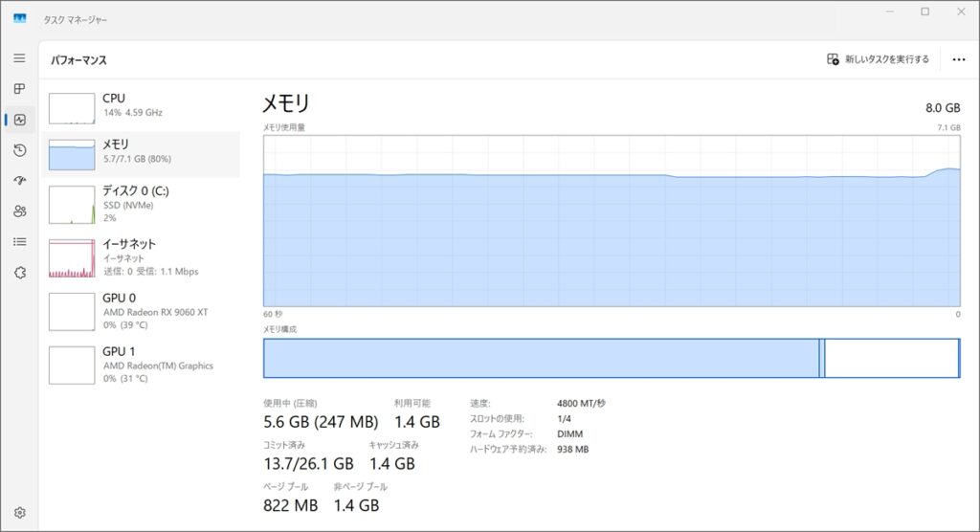Select the Ethernet performance entry
The width and height of the screenshot is (980, 532).
(x=141, y=257)
